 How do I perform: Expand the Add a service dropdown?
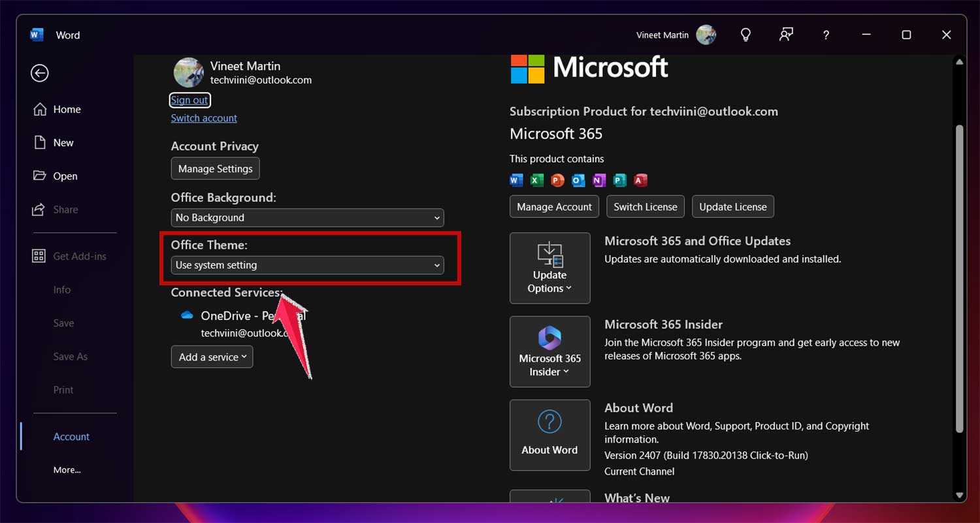212,357
